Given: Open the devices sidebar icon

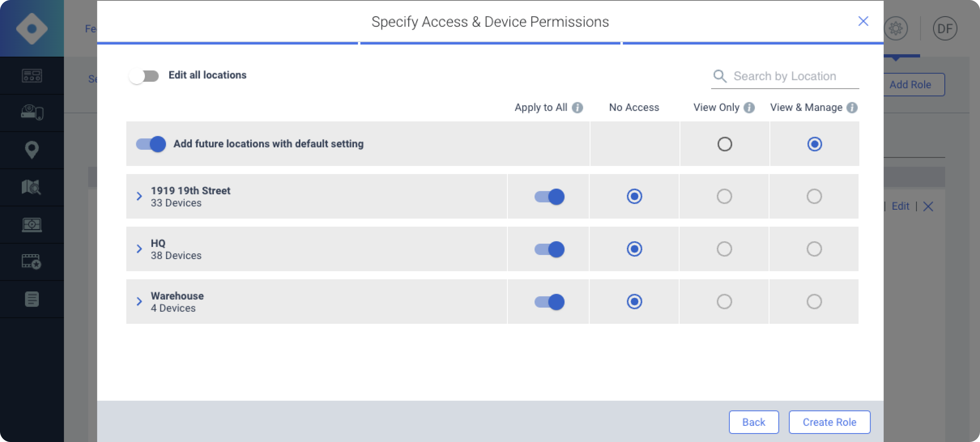Looking at the screenshot, I should click(x=32, y=113).
